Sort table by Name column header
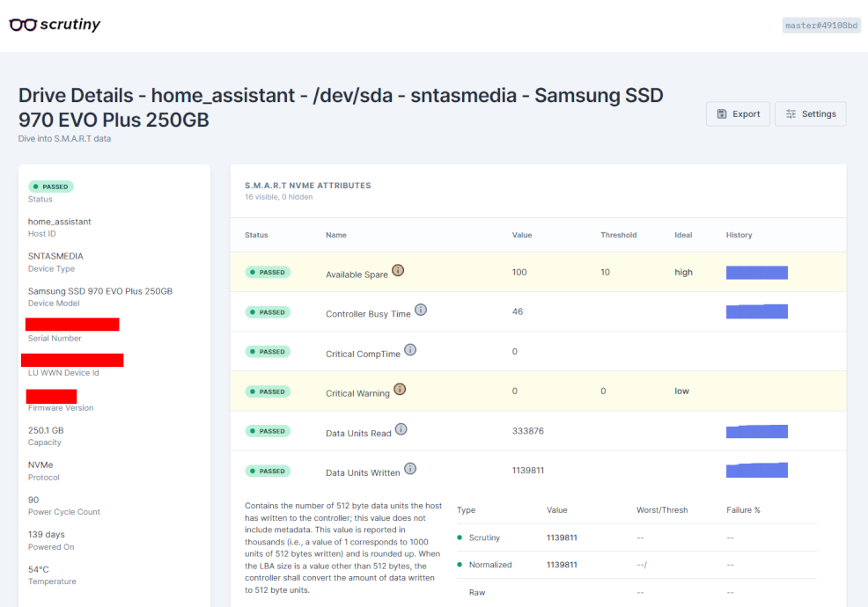Screen dimensions: 868x607 336,235
